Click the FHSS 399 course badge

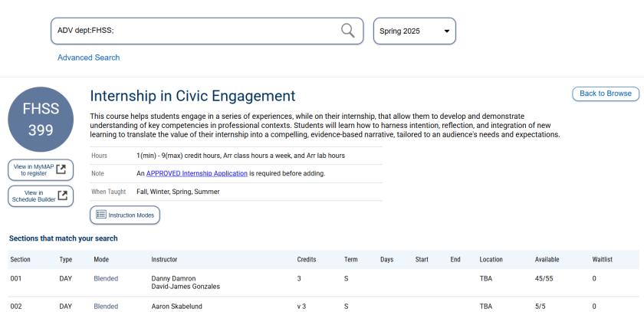click(41, 120)
